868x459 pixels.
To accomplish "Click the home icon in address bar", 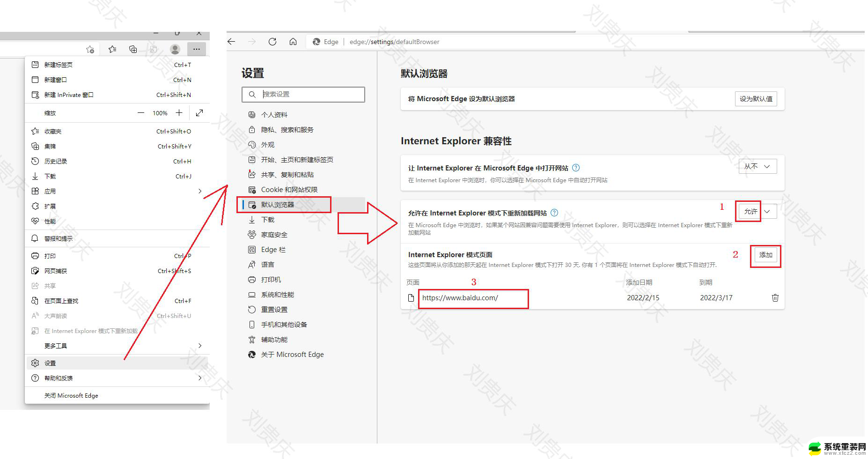I will pos(293,42).
